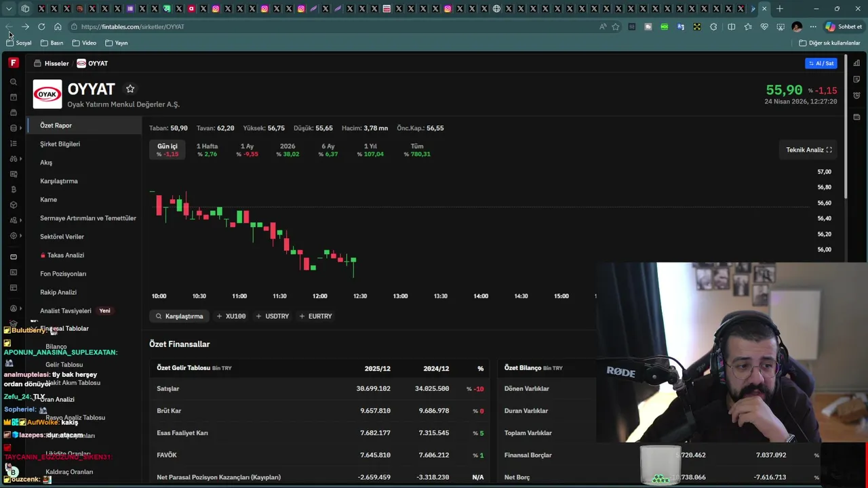
Task: Reload the page in browser
Action: click(41, 26)
